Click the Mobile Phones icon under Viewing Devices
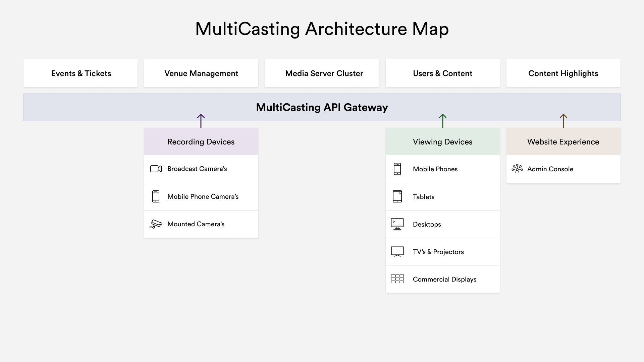644x362 pixels. (397, 169)
